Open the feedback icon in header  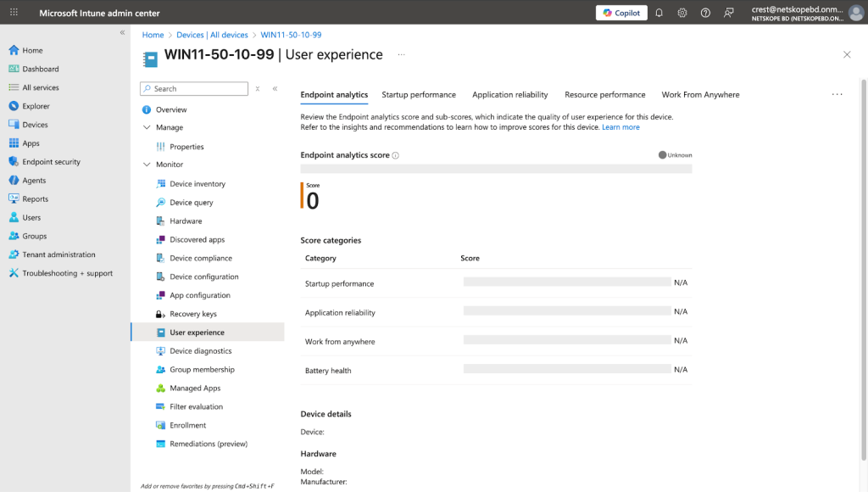pos(728,13)
